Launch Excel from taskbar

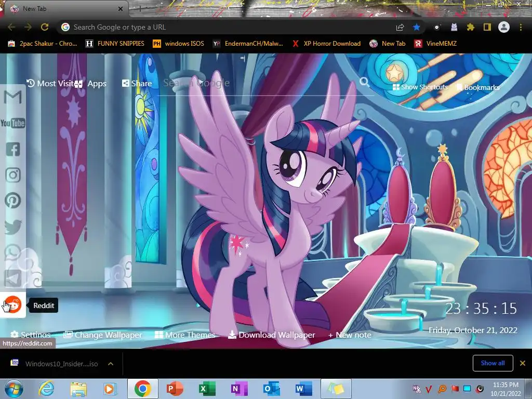207,389
